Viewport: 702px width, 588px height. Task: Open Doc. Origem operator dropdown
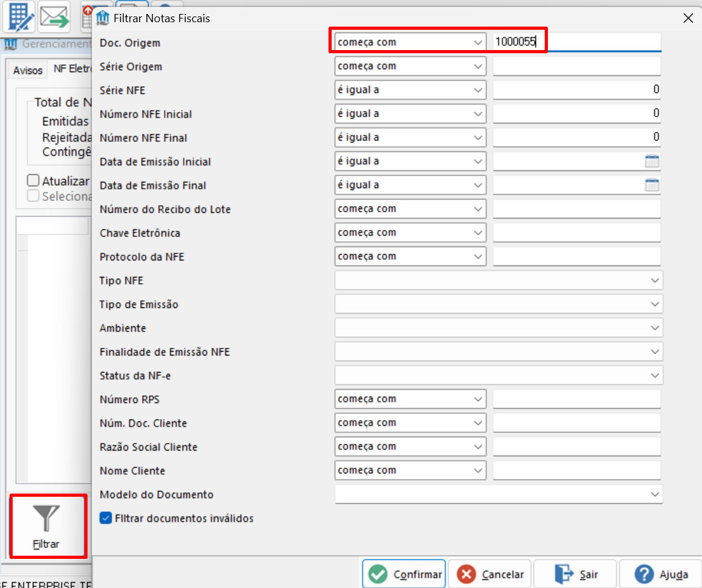click(x=410, y=42)
